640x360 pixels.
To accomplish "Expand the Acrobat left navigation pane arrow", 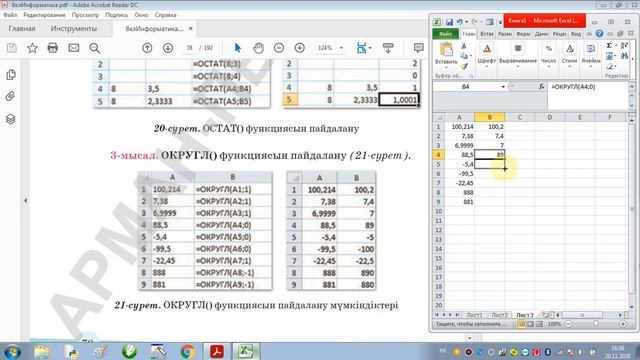I will click(x=25, y=200).
